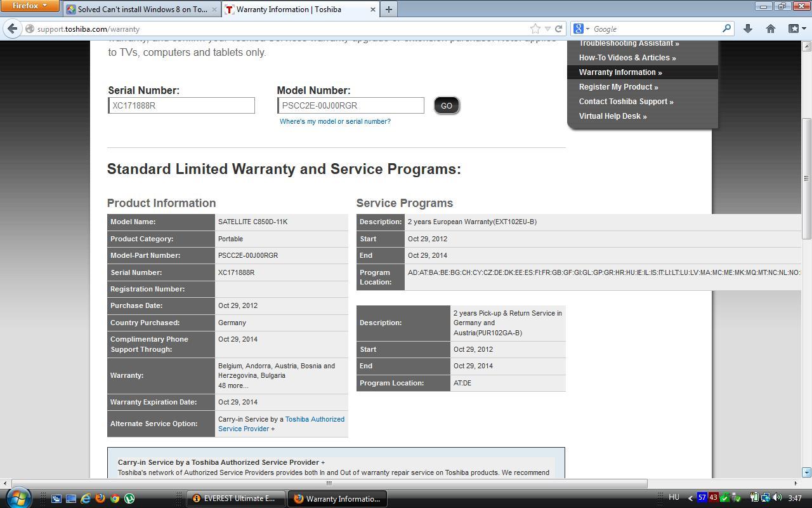Open Toshiba Authorized Service Provider link
The height and width of the screenshot is (508, 812).
[x=281, y=424]
